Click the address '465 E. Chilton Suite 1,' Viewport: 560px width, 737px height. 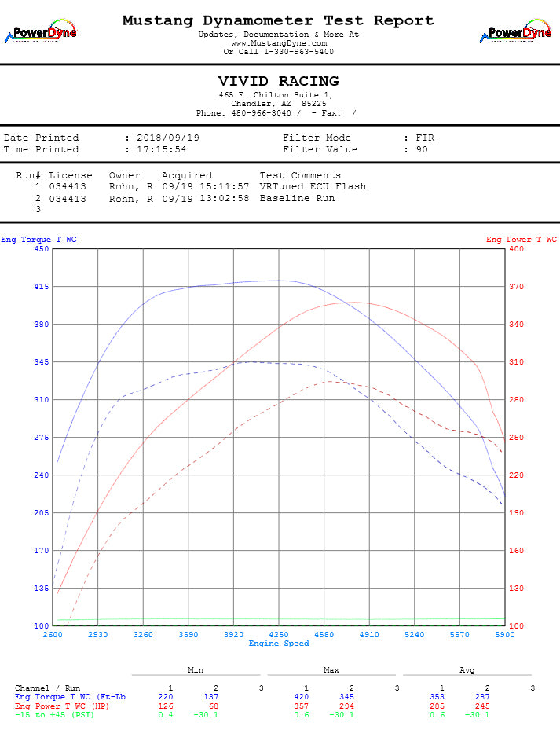(276, 95)
